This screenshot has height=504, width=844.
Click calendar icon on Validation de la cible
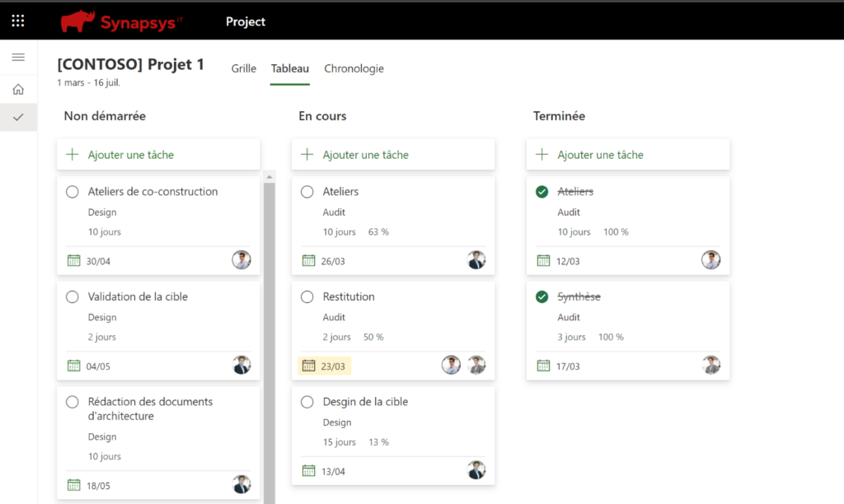[73, 366]
